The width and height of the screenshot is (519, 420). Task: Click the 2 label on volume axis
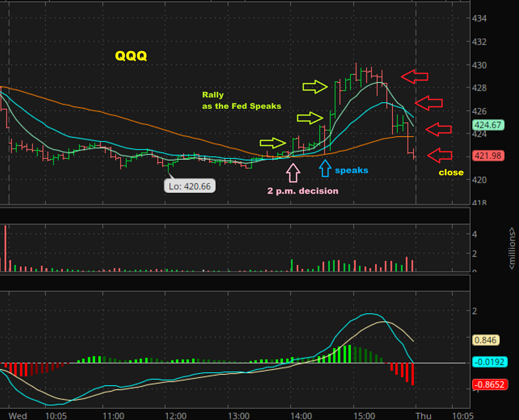tap(474, 253)
